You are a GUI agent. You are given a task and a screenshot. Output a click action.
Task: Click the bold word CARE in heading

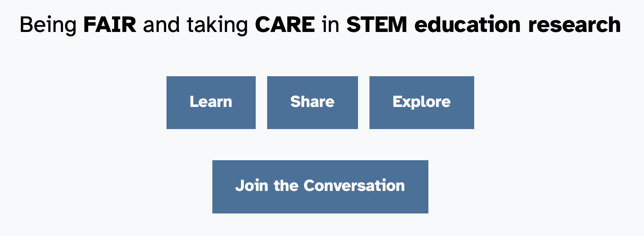(x=285, y=25)
